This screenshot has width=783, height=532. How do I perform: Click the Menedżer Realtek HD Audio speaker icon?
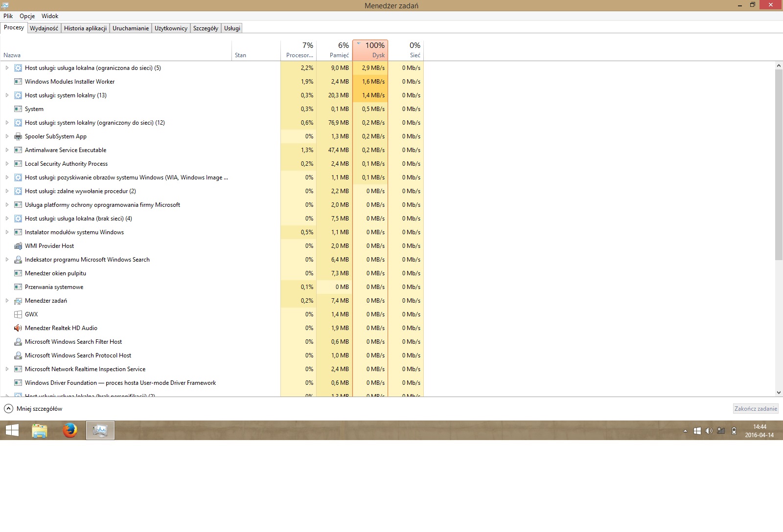point(18,328)
